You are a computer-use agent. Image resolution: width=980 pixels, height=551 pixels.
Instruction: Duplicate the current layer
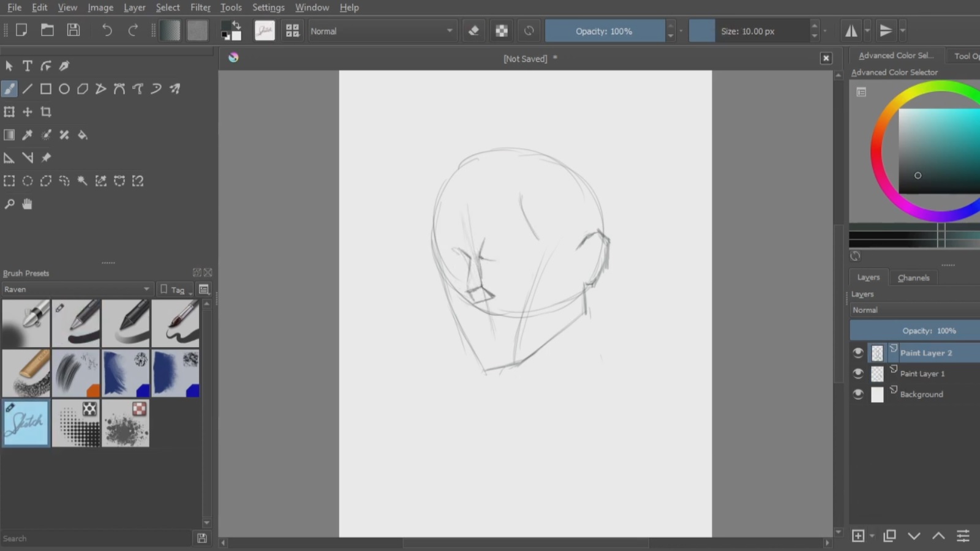pos(889,536)
